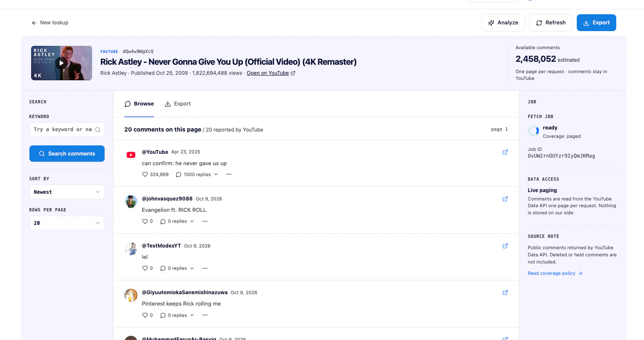Open more options on 'lel' comment
644x340 pixels.
click(205, 268)
